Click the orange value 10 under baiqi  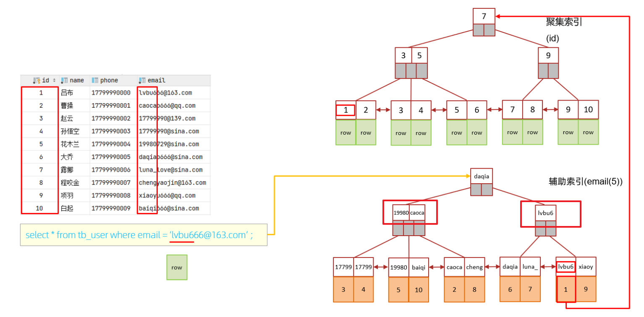419,289
